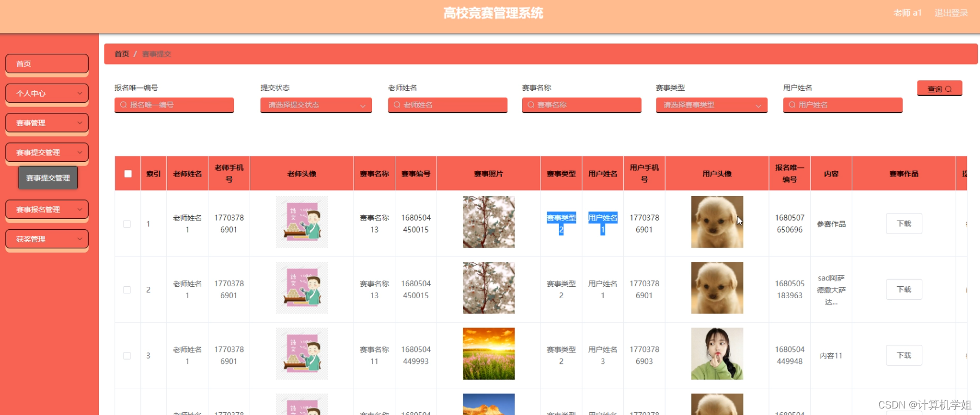980x415 pixels.
Task: Check the row 3 checkbox
Action: (x=127, y=356)
